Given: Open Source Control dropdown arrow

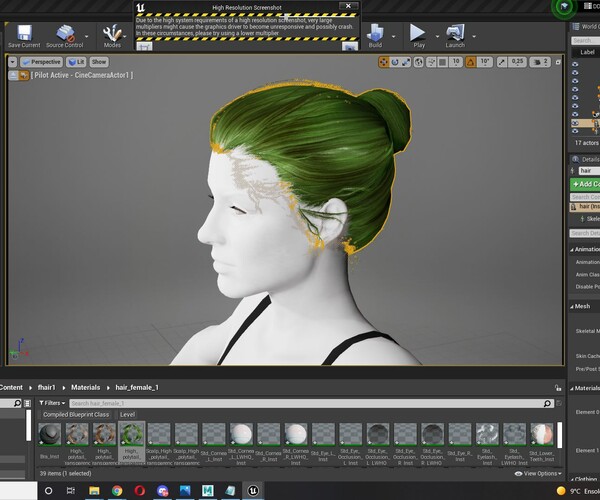Looking at the screenshot, I should click(x=86, y=37).
